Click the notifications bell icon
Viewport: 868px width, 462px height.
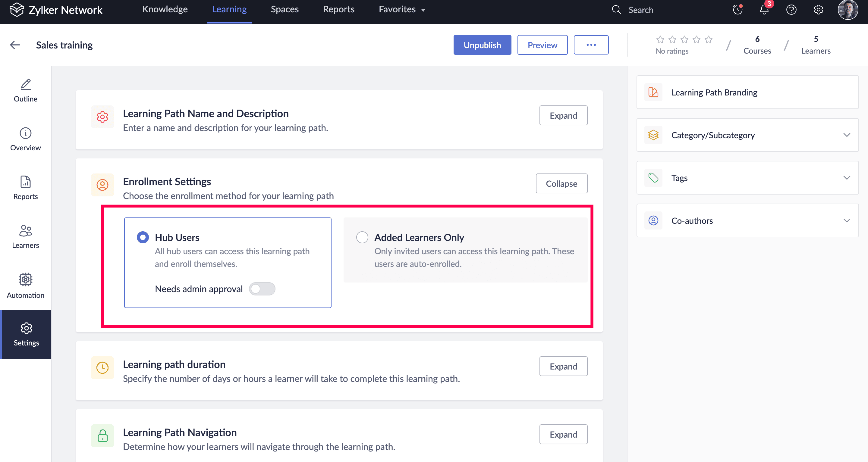(x=764, y=10)
